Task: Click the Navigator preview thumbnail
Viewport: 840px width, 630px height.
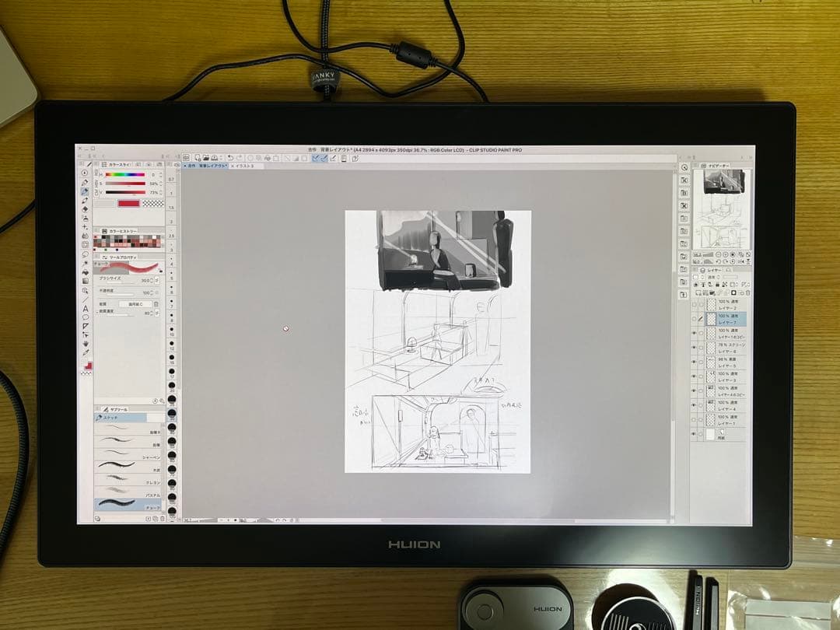Action: click(x=722, y=209)
